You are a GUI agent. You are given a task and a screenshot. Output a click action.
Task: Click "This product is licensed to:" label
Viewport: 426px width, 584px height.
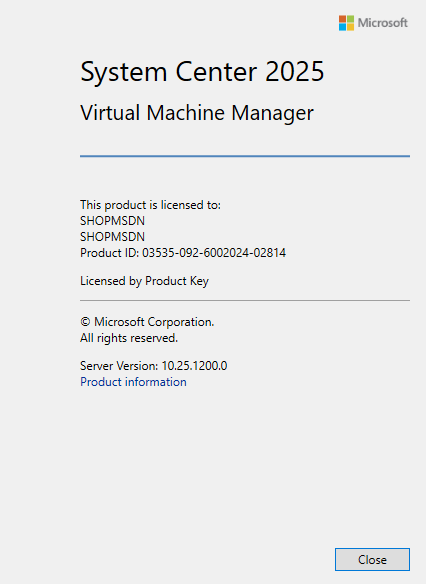click(150, 205)
